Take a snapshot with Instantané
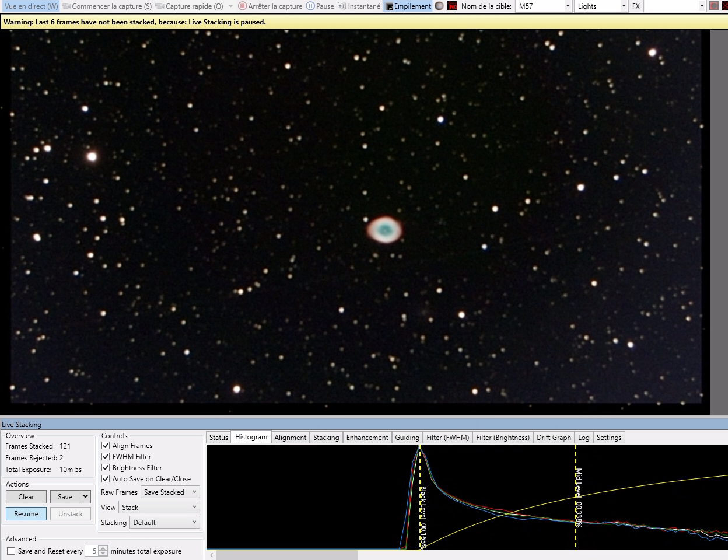 pyautogui.click(x=359, y=6)
